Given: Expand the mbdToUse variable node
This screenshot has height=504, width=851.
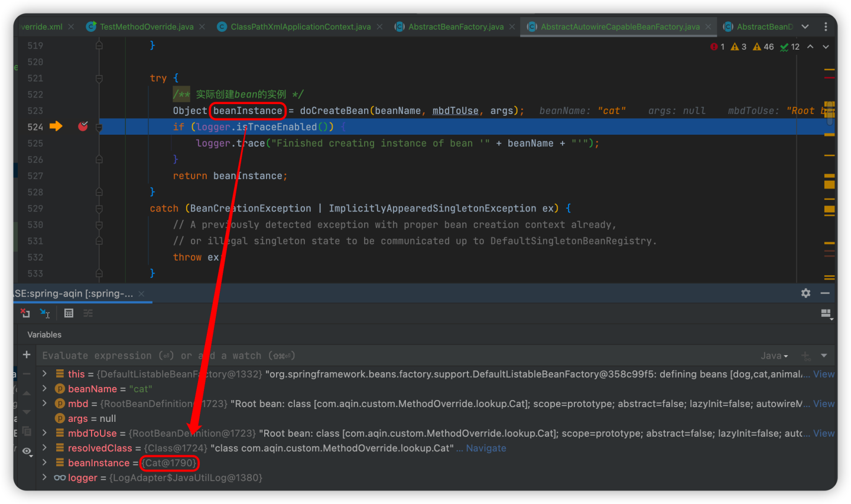Looking at the screenshot, I should (44, 433).
